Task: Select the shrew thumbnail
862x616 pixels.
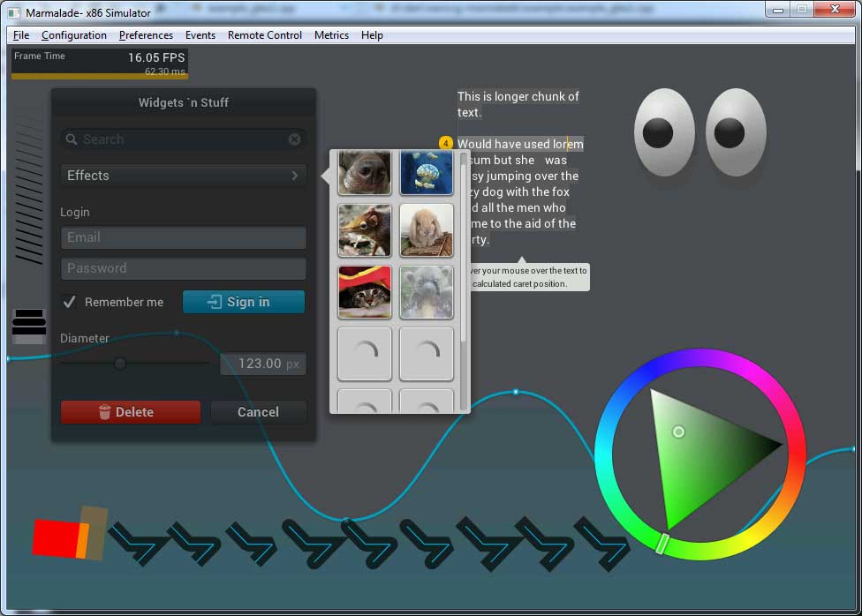Action: tap(365, 230)
